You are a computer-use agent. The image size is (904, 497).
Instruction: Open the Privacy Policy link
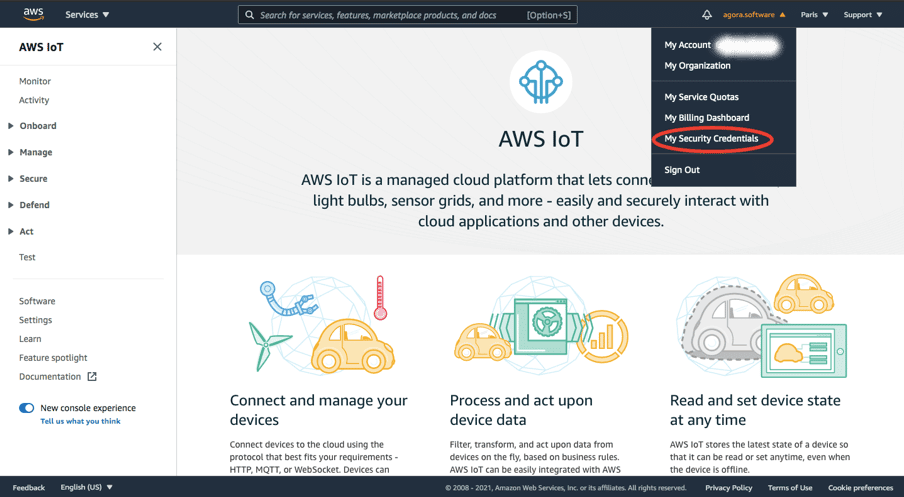(x=729, y=488)
